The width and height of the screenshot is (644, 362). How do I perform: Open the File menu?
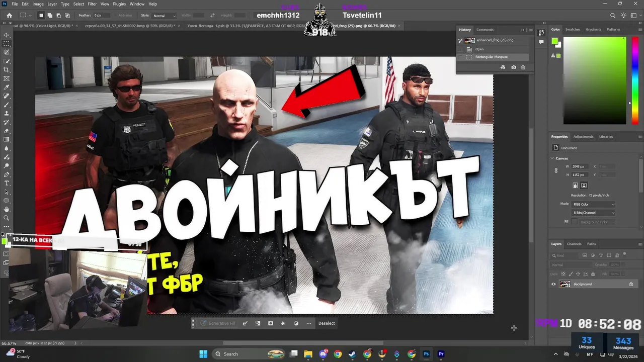pyautogui.click(x=15, y=4)
